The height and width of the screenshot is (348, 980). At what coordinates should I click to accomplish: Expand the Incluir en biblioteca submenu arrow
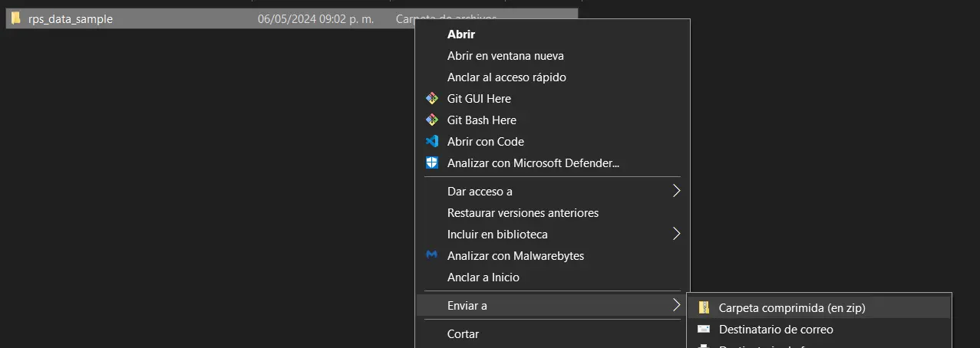676,234
